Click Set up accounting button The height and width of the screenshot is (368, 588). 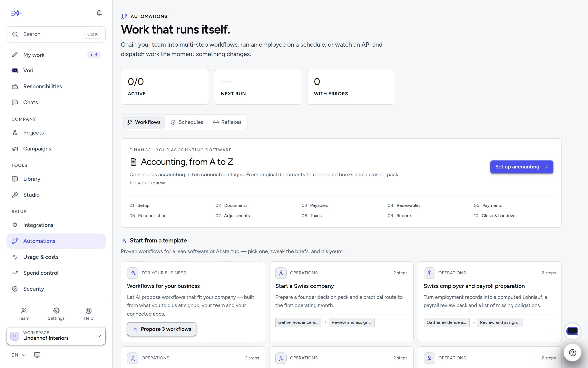(522, 167)
